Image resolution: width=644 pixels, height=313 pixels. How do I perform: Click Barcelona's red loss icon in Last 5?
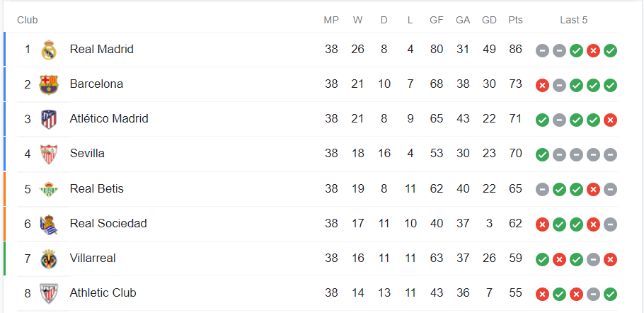pos(542,86)
